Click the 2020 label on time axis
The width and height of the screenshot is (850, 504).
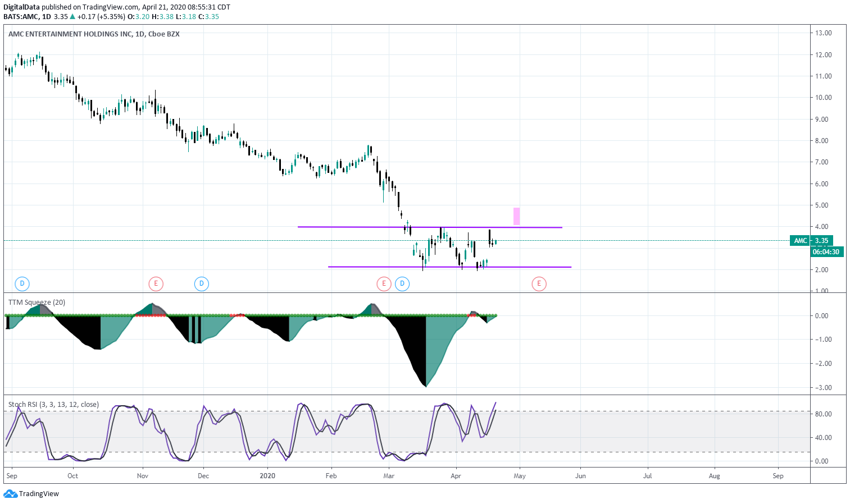click(x=268, y=476)
